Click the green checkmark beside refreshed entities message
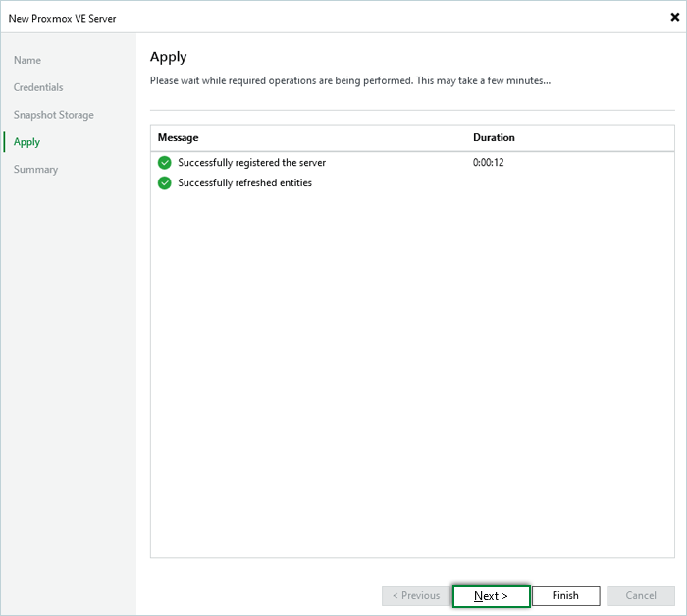Screen dimensions: 687x616 [x=165, y=183]
